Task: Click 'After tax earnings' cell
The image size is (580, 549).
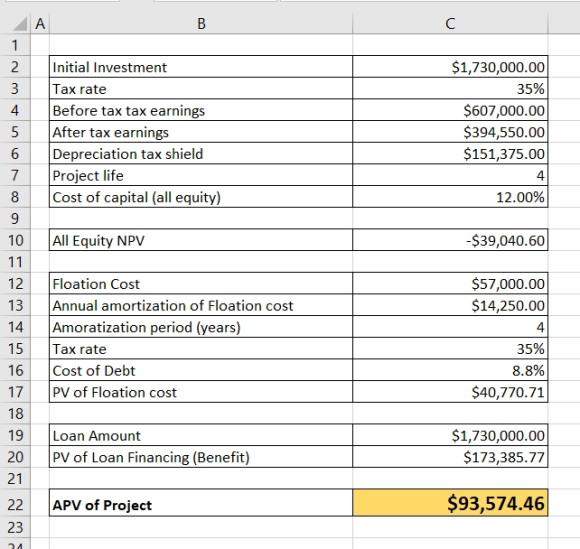Action: [201, 132]
